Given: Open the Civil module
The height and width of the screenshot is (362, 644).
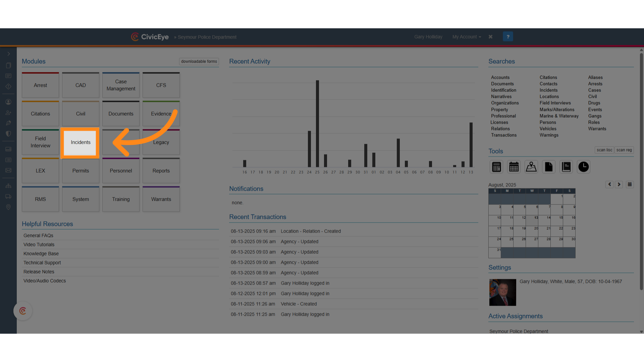Looking at the screenshot, I should point(80,114).
